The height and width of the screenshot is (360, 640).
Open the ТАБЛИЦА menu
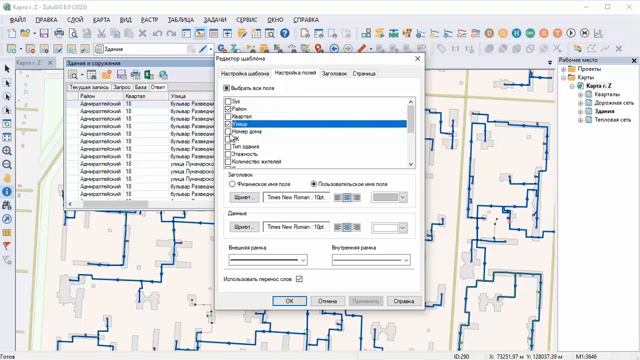(x=180, y=20)
